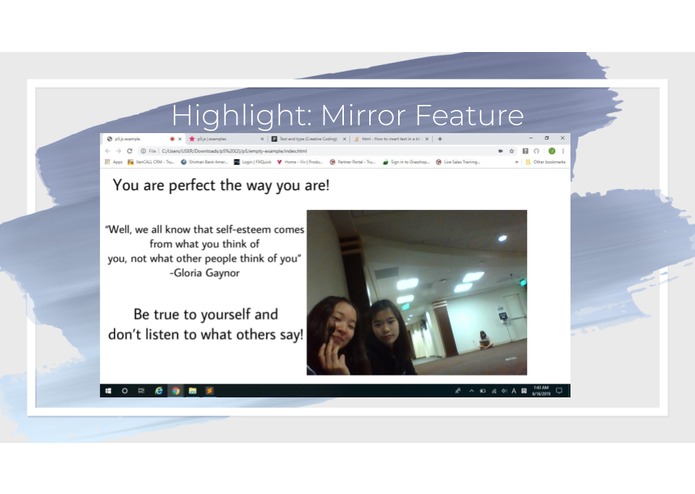The height and width of the screenshot is (494, 695).
Task: Open the Apps bookmarks shortcut
Action: (x=114, y=162)
